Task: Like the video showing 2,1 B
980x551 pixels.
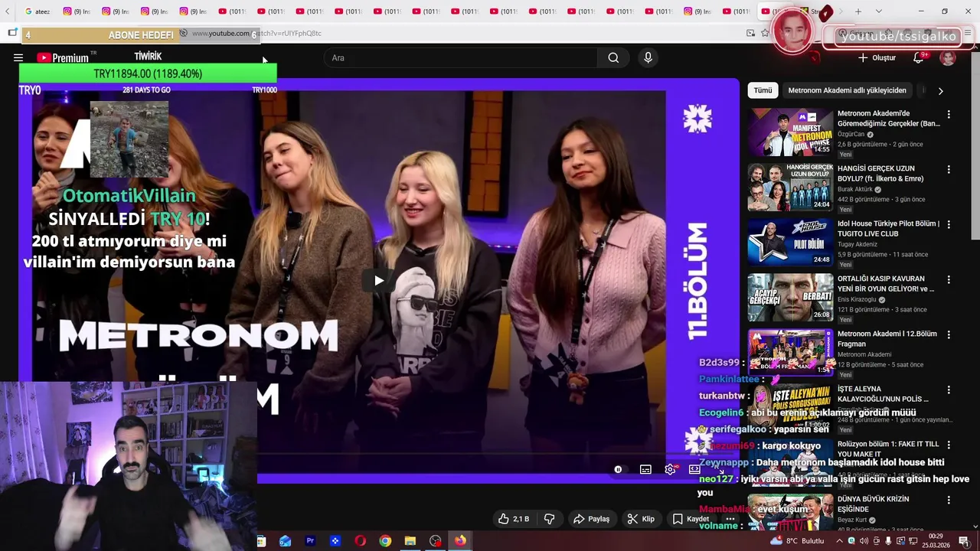Action: click(514, 519)
